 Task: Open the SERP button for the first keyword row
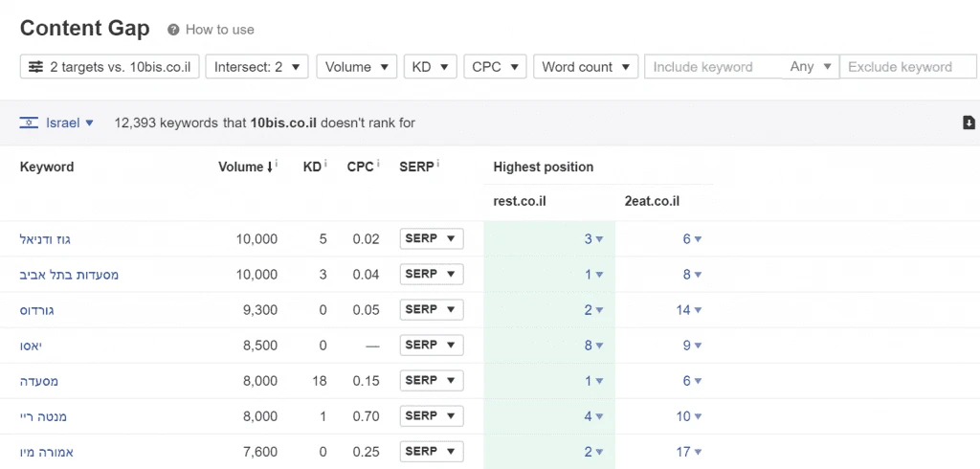(x=432, y=239)
